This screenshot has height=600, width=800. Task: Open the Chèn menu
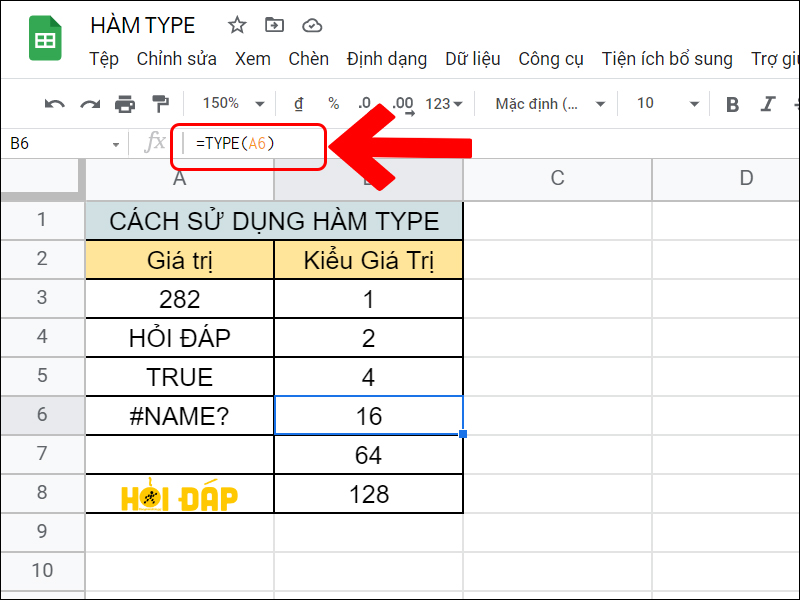coord(309,59)
